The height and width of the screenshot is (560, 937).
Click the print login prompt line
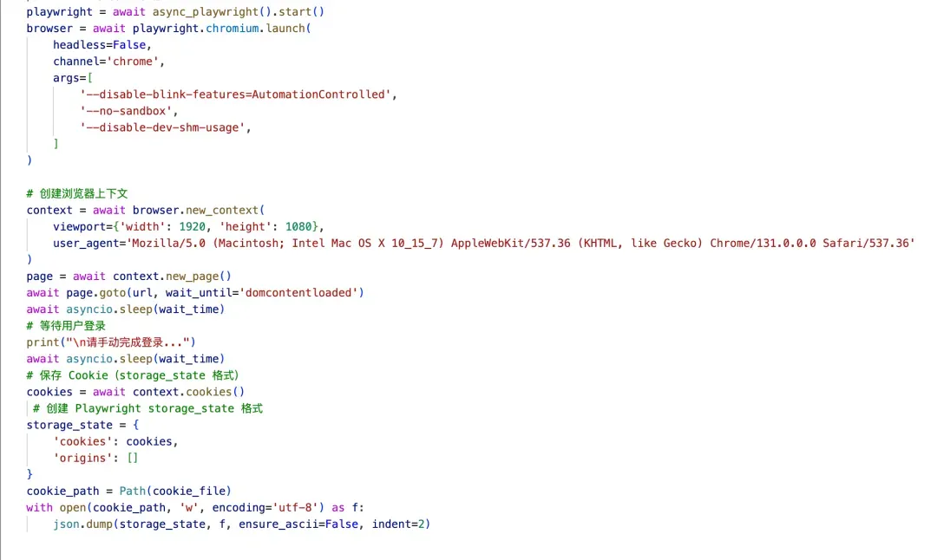point(111,342)
